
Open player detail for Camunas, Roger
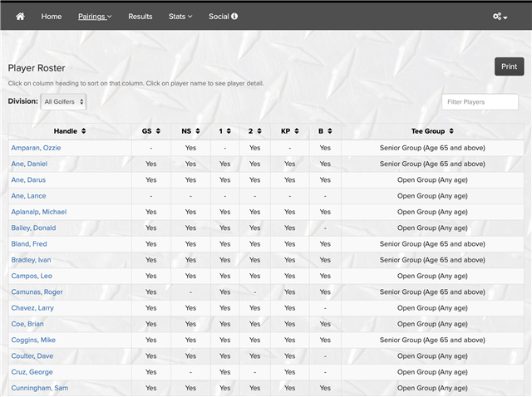37,292
